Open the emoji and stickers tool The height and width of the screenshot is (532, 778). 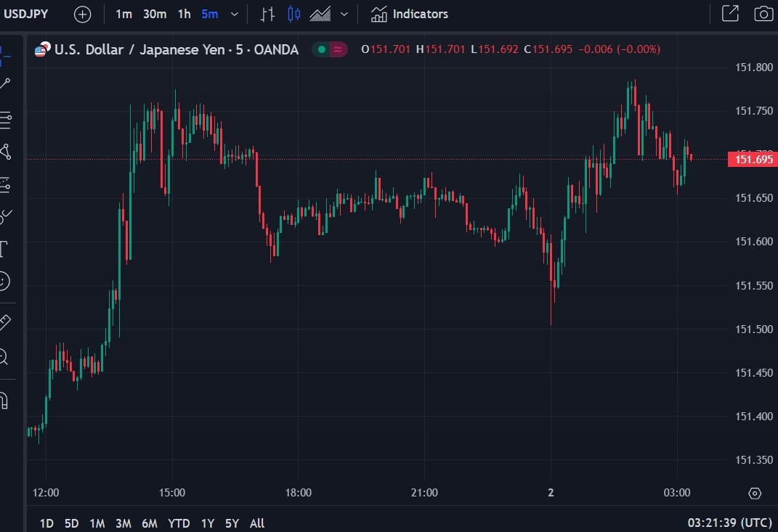click(4, 281)
